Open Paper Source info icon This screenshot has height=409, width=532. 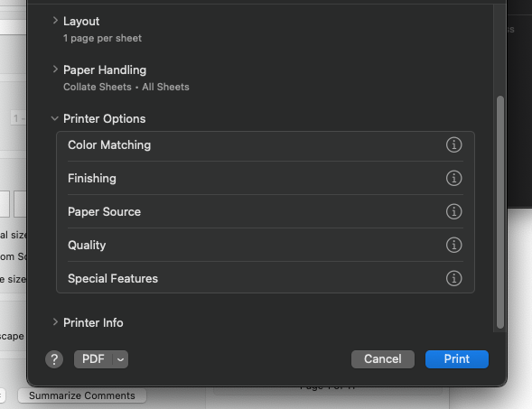(453, 211)
